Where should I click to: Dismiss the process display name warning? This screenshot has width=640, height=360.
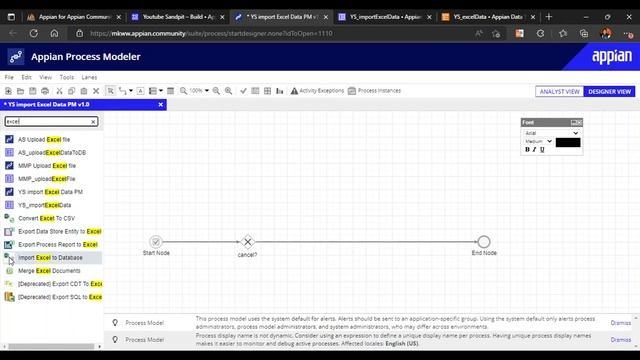pyautogui.click(x=620, y=340)
